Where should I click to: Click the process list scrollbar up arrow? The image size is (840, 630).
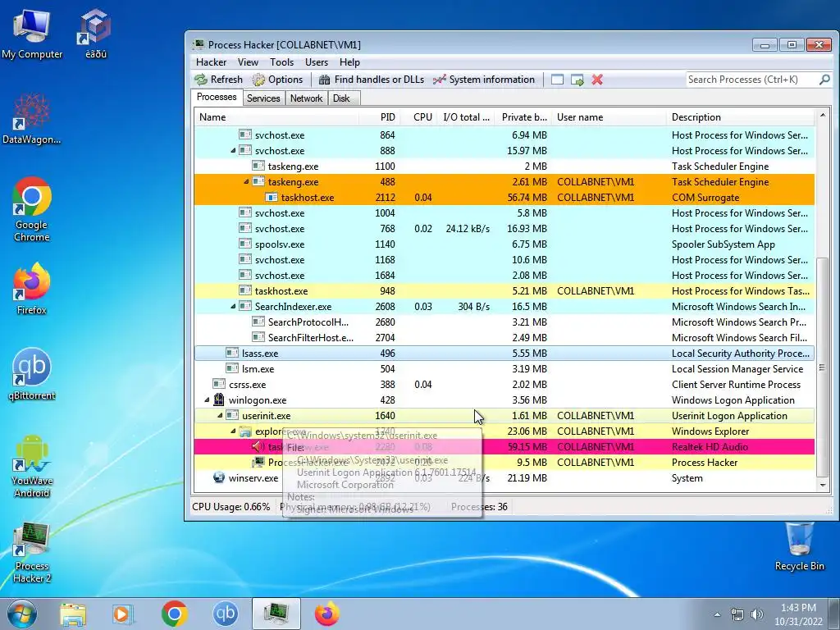[x=822, y=115]
